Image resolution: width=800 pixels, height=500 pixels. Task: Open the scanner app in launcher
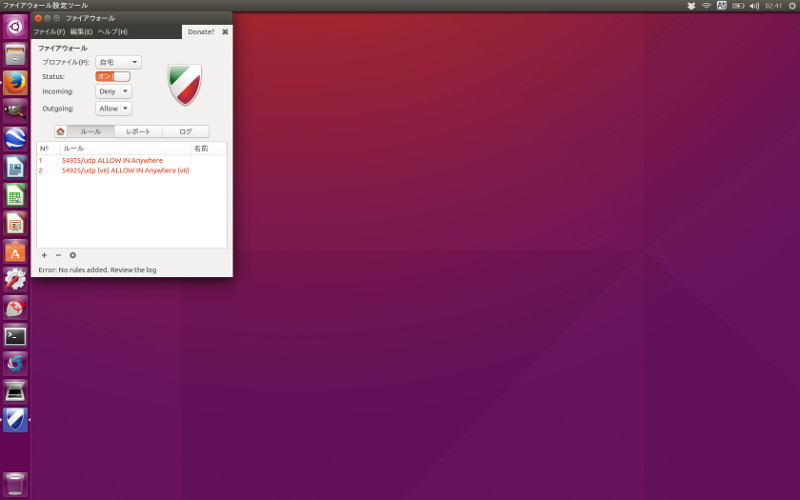(15, 392)
